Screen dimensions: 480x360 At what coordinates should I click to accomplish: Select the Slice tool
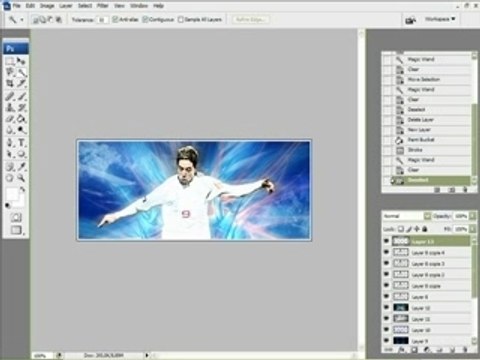click(21, 83)
